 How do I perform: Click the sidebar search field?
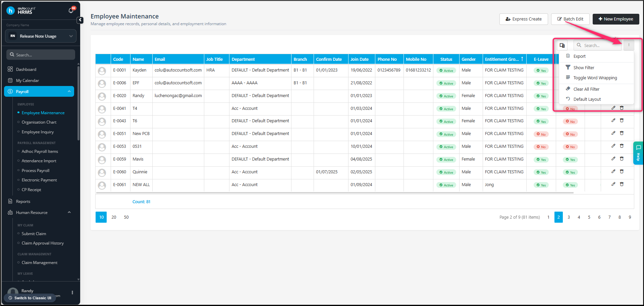pyautogui.click(x=41, y=55)
